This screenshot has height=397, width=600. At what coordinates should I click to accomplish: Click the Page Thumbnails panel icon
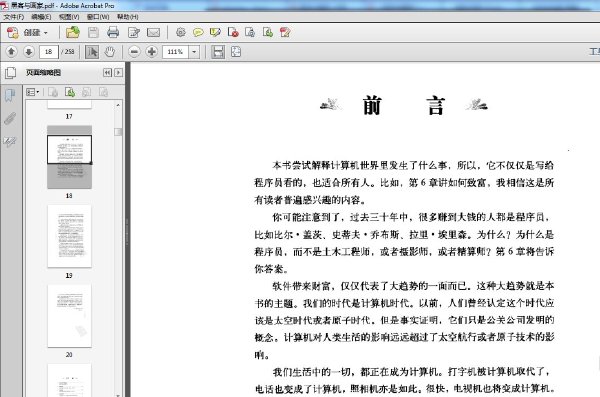point(10,73)
